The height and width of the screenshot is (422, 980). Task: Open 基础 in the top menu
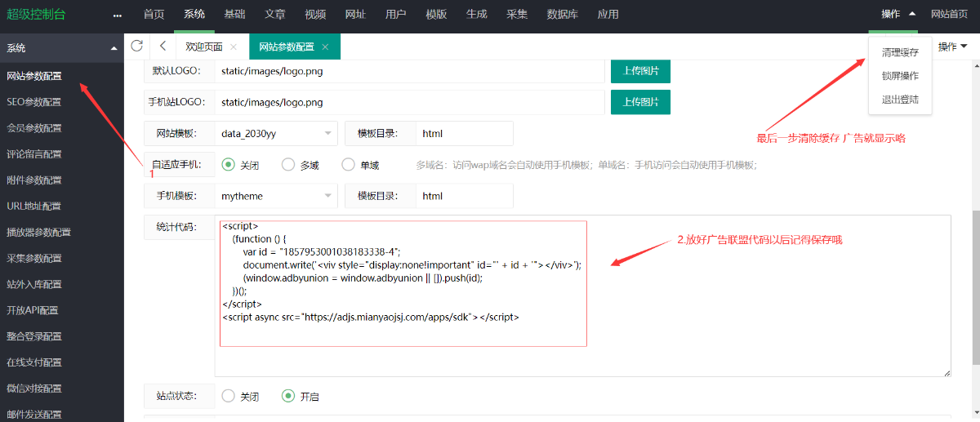coord(234,14)
